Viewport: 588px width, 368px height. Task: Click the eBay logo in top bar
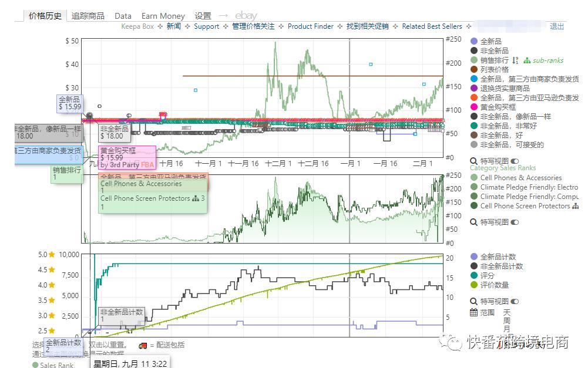(246, 16)
